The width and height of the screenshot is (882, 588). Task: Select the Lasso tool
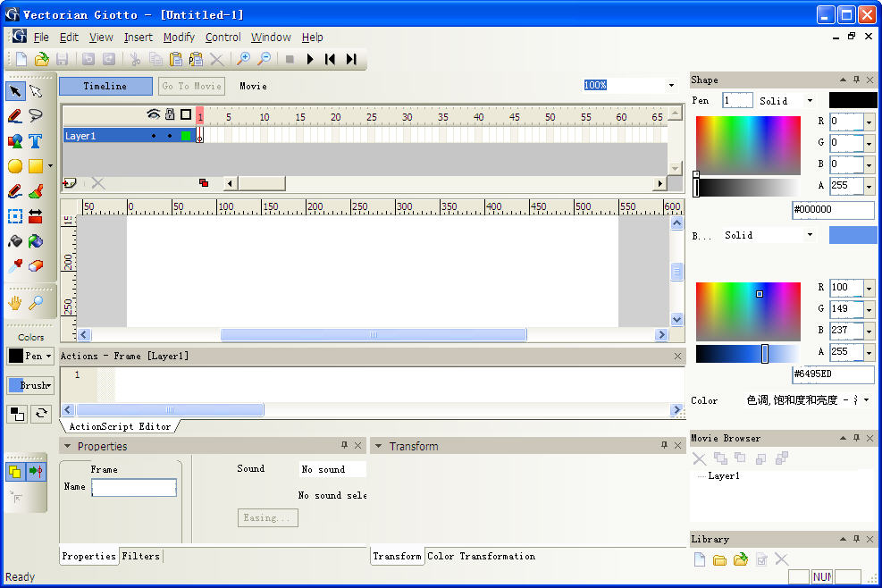tap(35, 115)
